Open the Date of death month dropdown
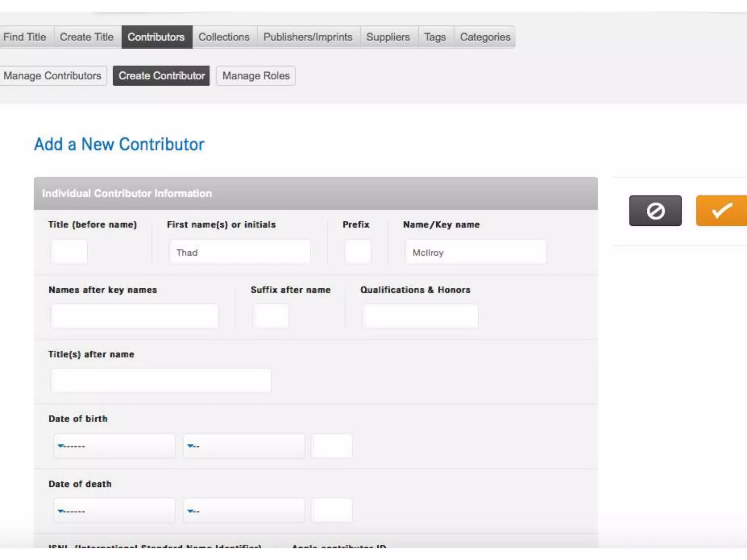 tap(114, 511)
